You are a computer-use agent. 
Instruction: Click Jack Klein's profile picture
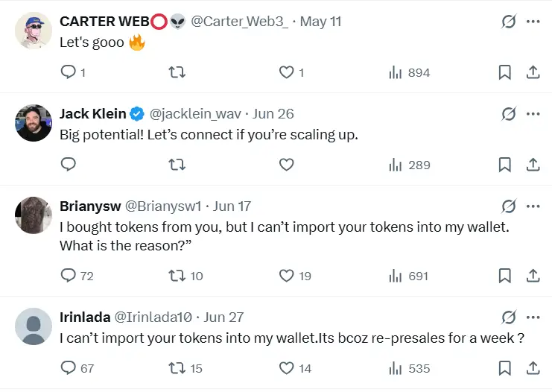tap(34, 123)
